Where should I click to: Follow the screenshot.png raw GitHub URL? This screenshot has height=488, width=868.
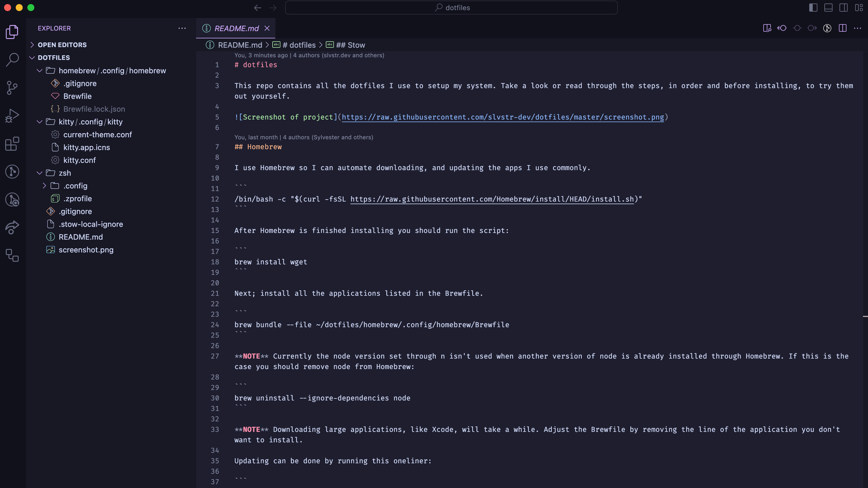click(x=503, y=117)
